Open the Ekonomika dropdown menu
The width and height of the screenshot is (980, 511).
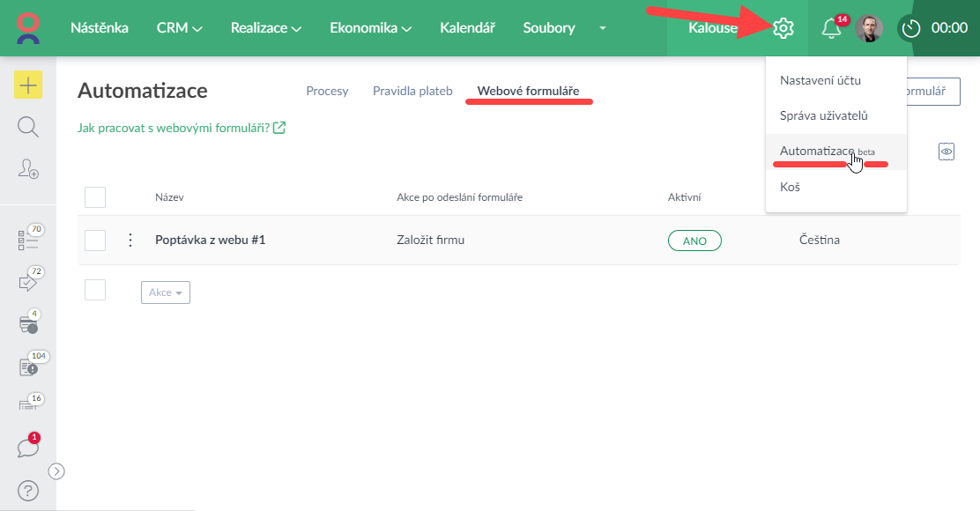[x=370, y=28]
